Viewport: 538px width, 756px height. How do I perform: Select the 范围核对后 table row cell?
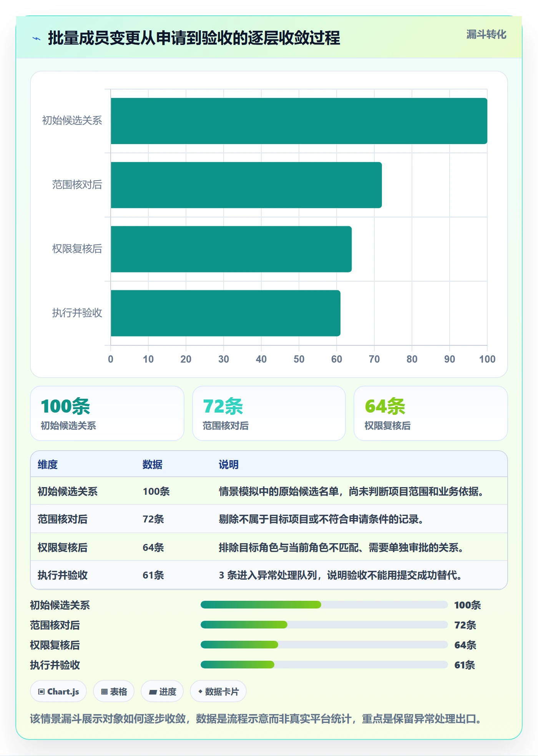(x=63, y=519)
